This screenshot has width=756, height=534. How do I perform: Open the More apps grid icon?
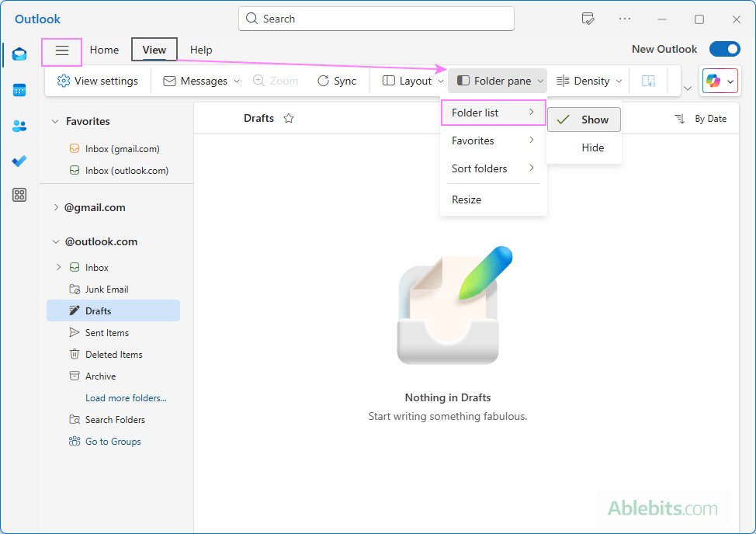coord(19,195)
